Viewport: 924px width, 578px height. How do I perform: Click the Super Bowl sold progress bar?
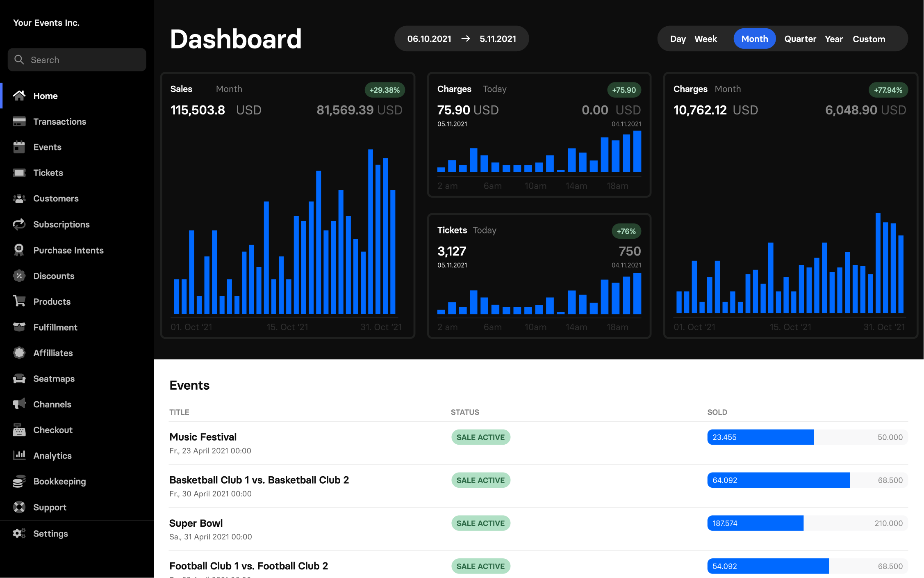click(756, 523)
